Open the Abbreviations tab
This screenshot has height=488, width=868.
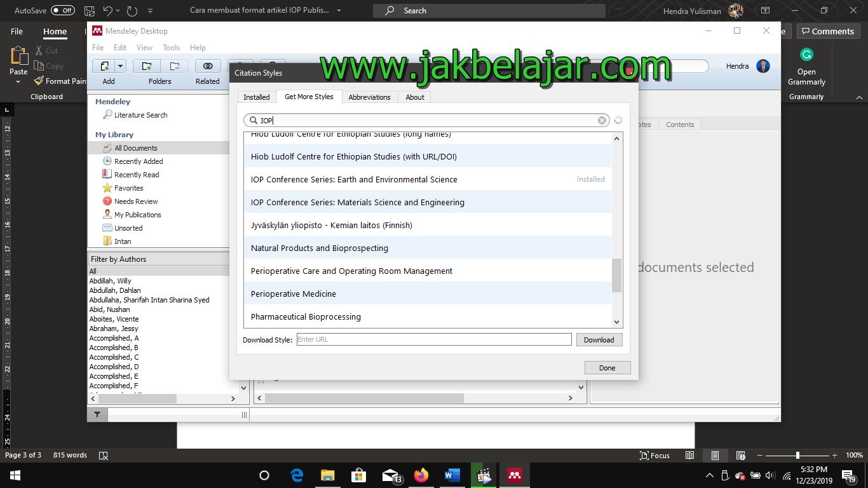(370, 97)
